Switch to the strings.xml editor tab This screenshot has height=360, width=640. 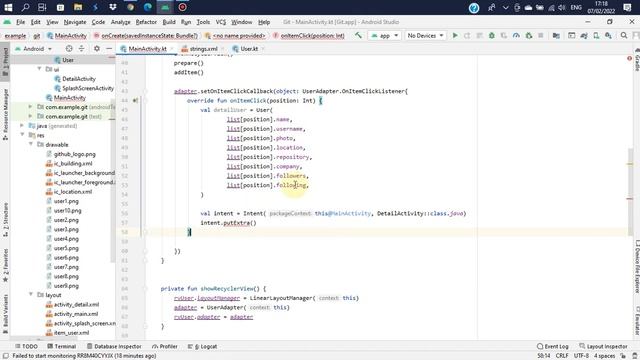(203, 49)
